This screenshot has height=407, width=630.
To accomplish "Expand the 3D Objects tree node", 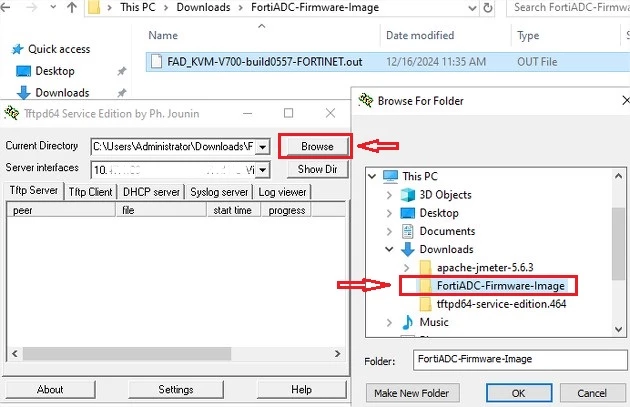I will click(x=389, y=195).
